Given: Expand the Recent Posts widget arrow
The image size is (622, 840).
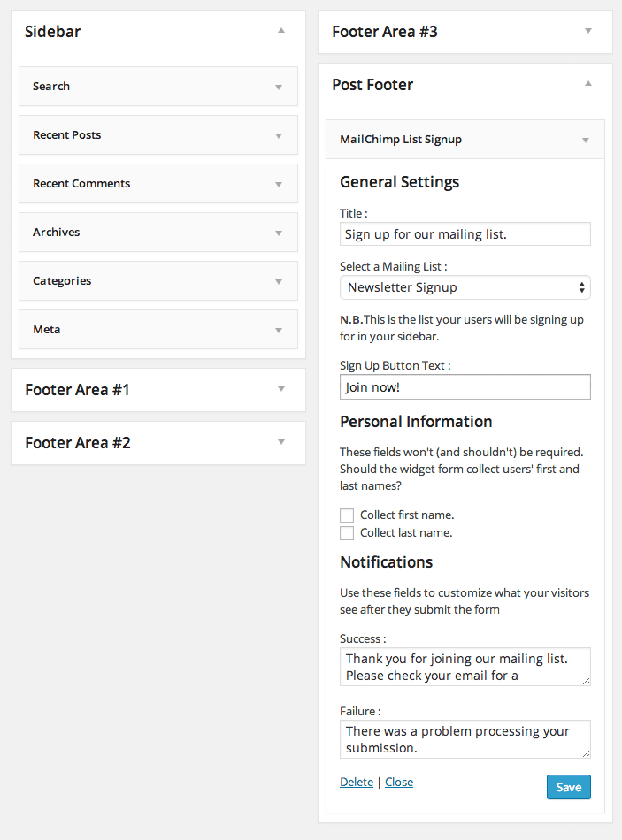Looking at the screenshot, I should point(279,135).
